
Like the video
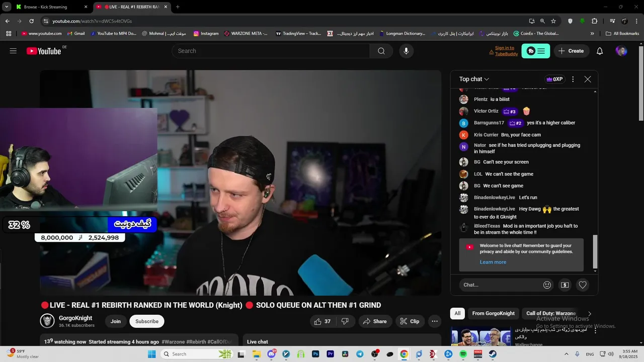click(323, 321)
